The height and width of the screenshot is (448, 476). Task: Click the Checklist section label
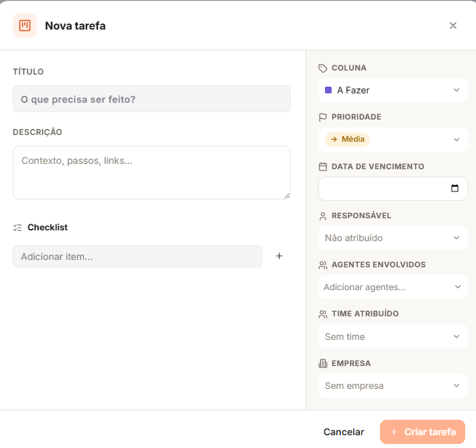click(x=48, y=228)
